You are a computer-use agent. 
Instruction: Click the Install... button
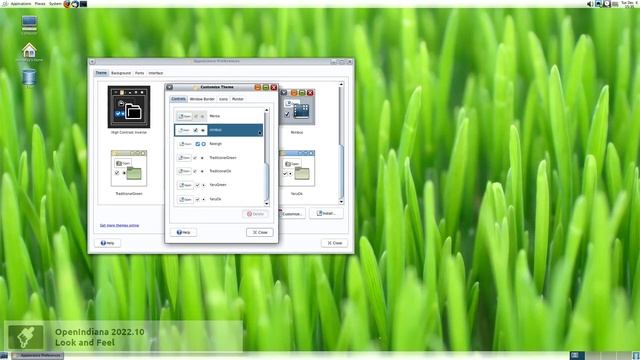point(326,213)
